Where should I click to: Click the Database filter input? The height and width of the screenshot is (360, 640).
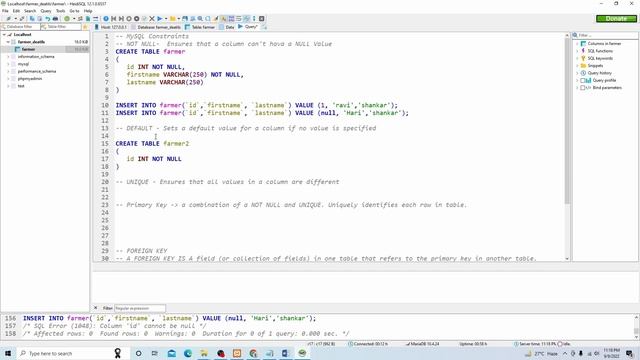coord(20,27)
